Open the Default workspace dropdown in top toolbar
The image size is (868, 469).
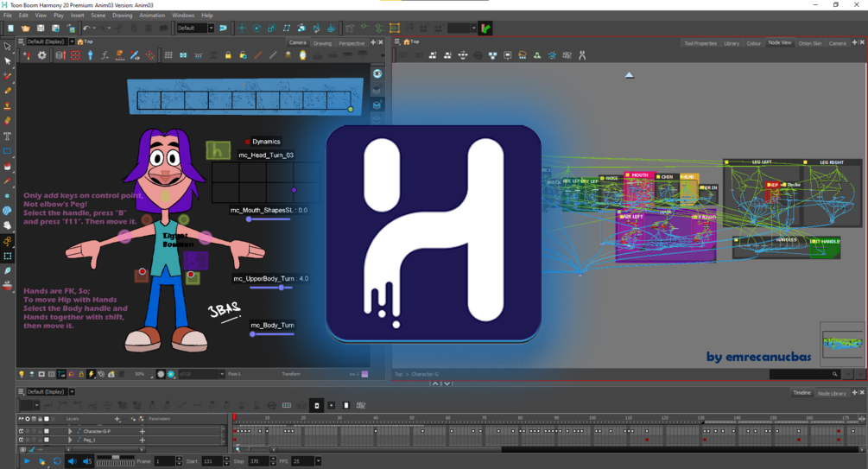[x=211, y=29]
